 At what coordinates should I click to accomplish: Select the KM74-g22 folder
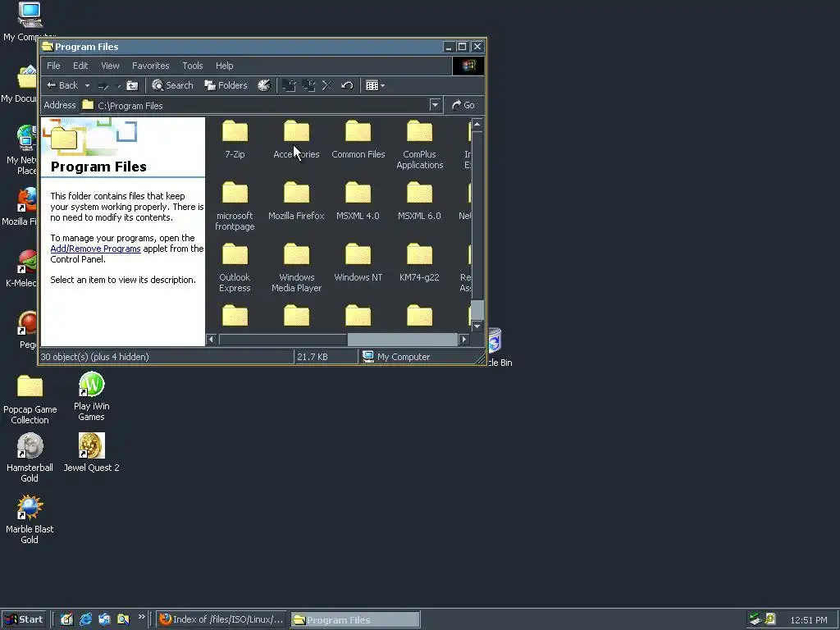click(419, 262)
